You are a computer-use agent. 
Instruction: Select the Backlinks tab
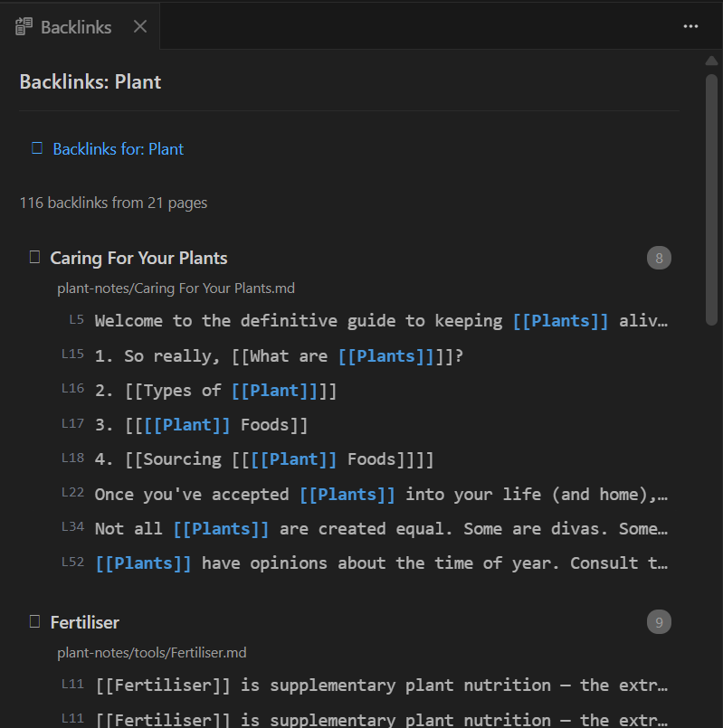pos(80,26)
